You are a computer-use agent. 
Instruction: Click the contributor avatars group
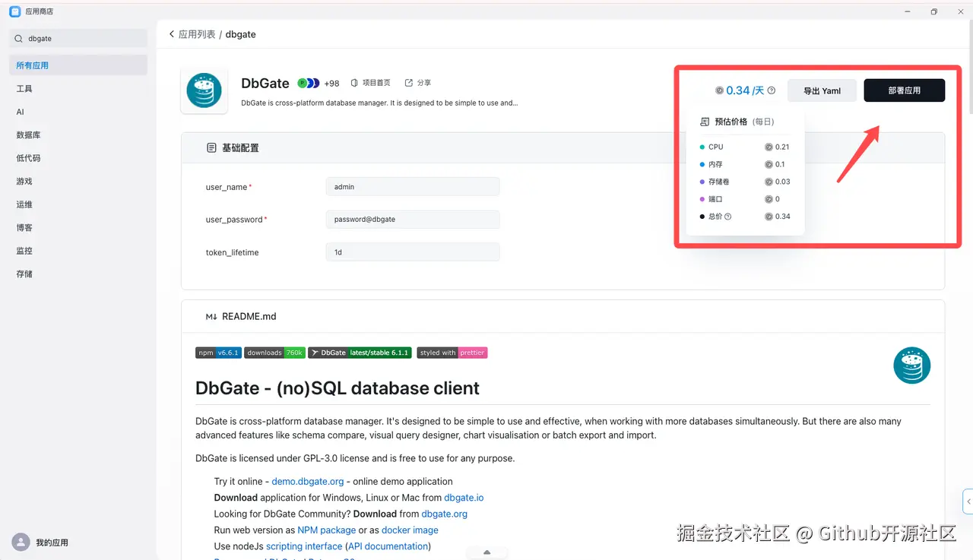coord(309,83)
